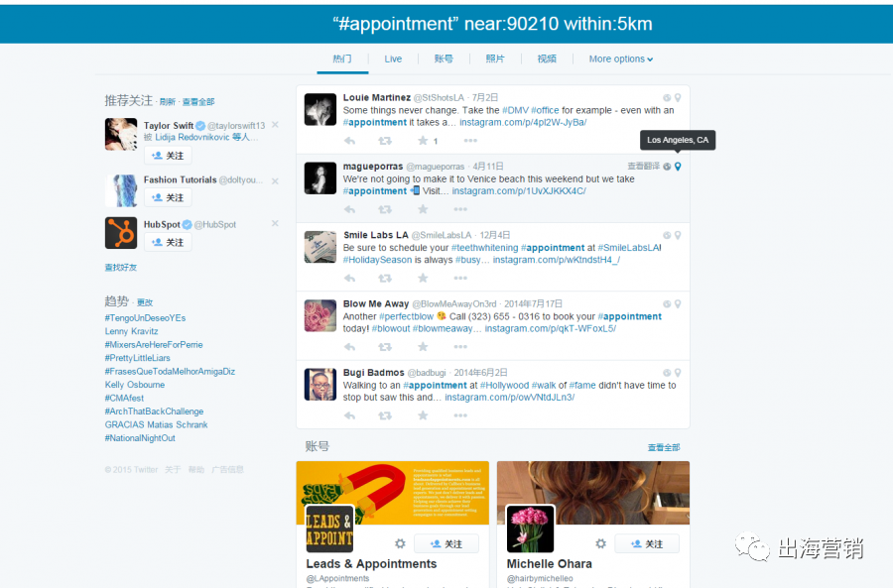893x588 pixels.
Task: Click #Hollywood hashtag in Bugi Badmos tweet
Action: [505, 386]
